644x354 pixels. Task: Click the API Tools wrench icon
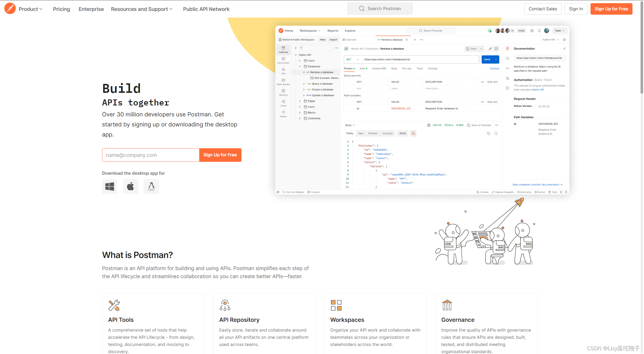(x=114, y=305)
